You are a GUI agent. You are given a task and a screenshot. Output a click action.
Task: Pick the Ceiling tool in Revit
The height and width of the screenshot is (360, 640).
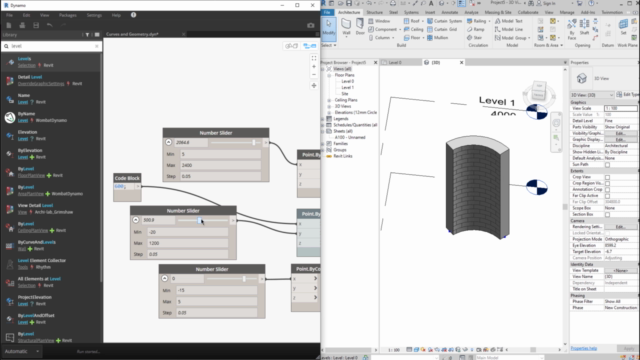point(413,29)
